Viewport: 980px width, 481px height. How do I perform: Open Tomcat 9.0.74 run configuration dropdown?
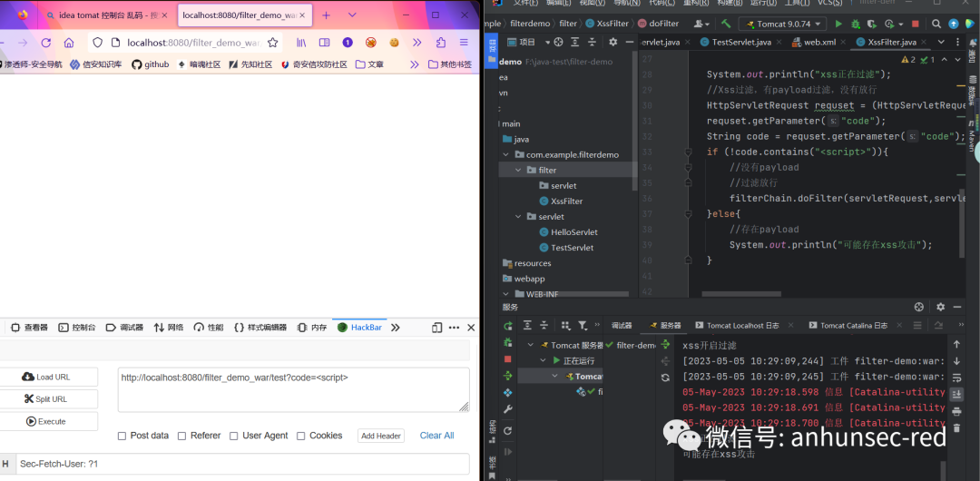[x=782, y=24]
